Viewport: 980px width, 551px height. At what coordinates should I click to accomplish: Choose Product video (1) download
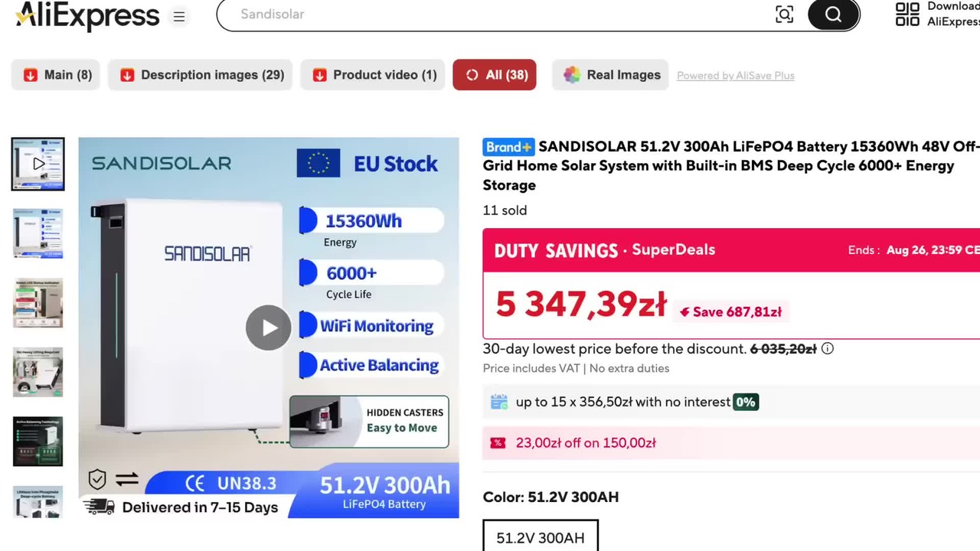point(373,75)
